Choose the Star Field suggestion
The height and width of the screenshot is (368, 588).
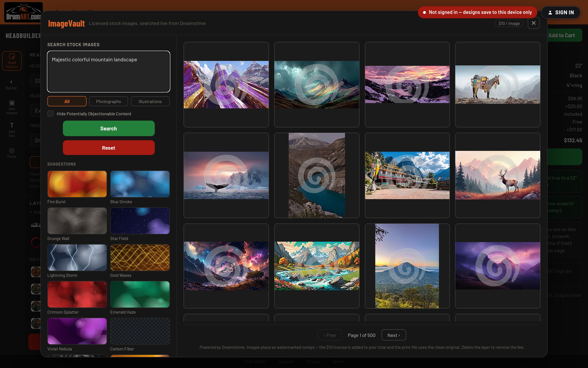click(x=140, y=221)
